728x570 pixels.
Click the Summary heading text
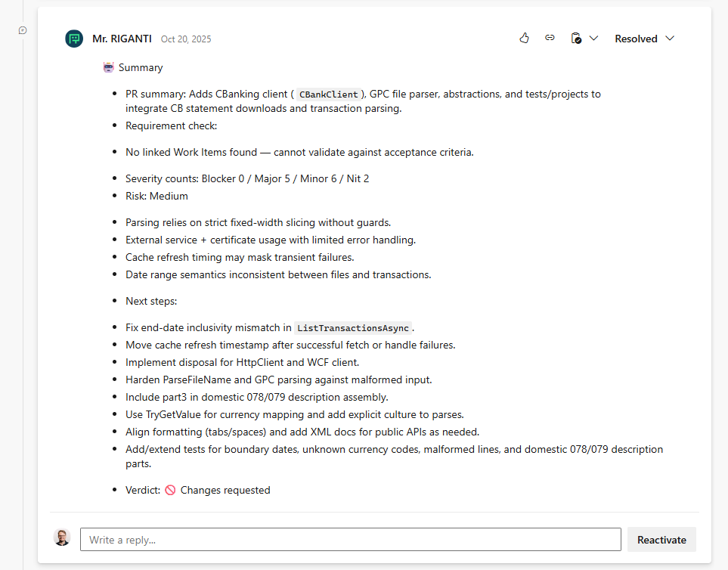coord(141,68)
